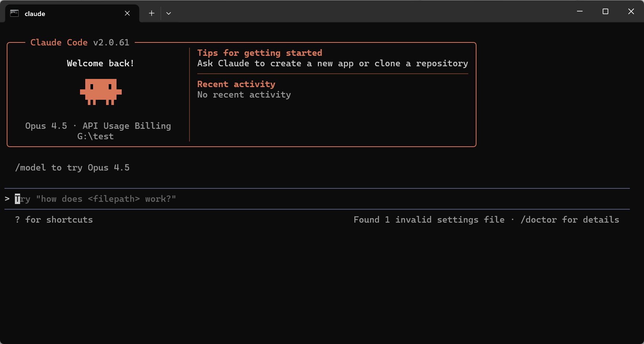Maximize the terminal window
The height and width of the screenshot is (344, 644).
[605, 12]
